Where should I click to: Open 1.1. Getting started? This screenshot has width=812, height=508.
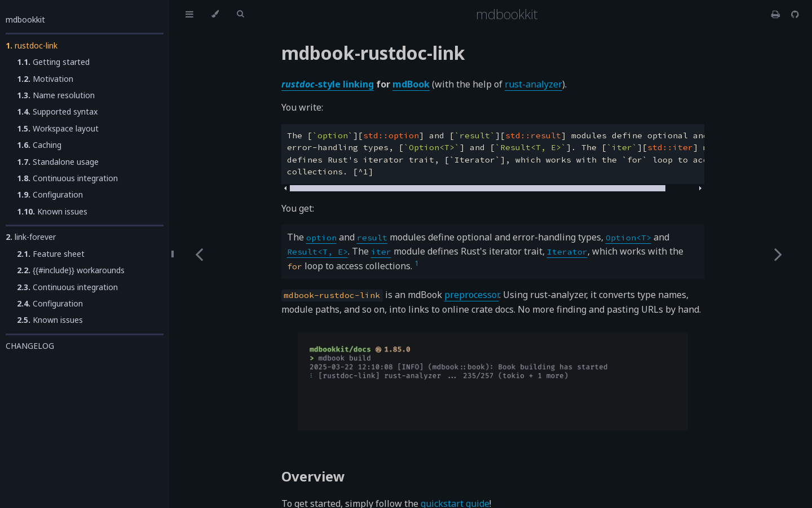[x=53, y=62]
